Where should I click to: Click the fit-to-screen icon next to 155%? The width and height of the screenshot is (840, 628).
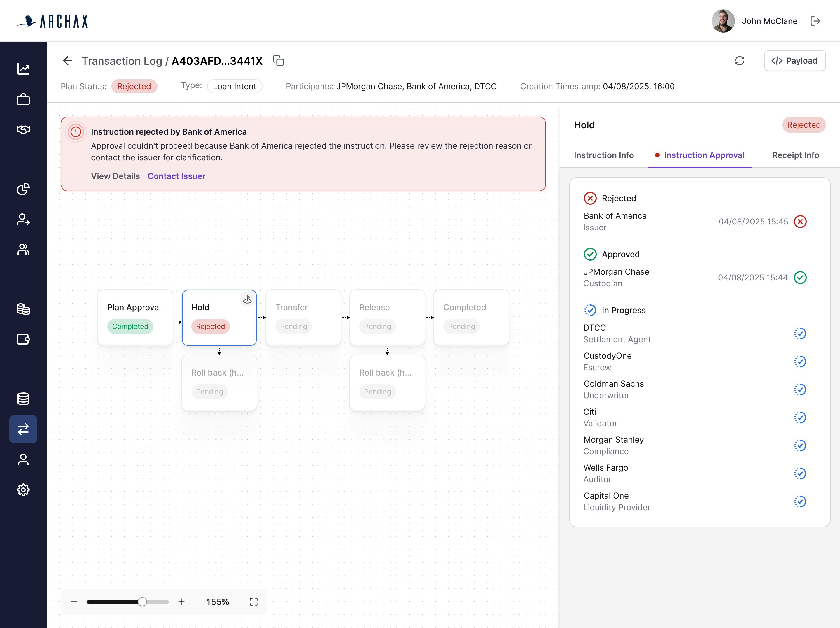tap(254, 602)
